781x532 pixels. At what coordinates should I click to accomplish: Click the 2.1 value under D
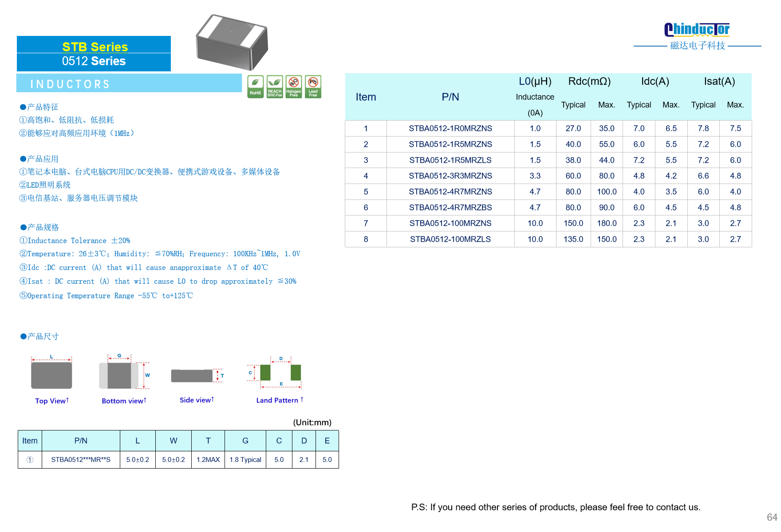(304, 460)
